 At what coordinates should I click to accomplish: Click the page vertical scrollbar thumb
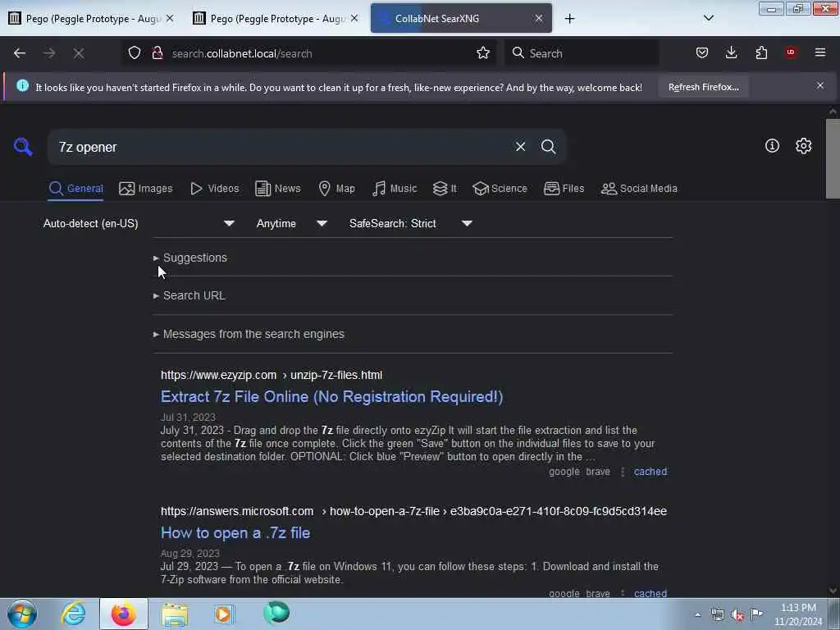[x=833, y=158]
